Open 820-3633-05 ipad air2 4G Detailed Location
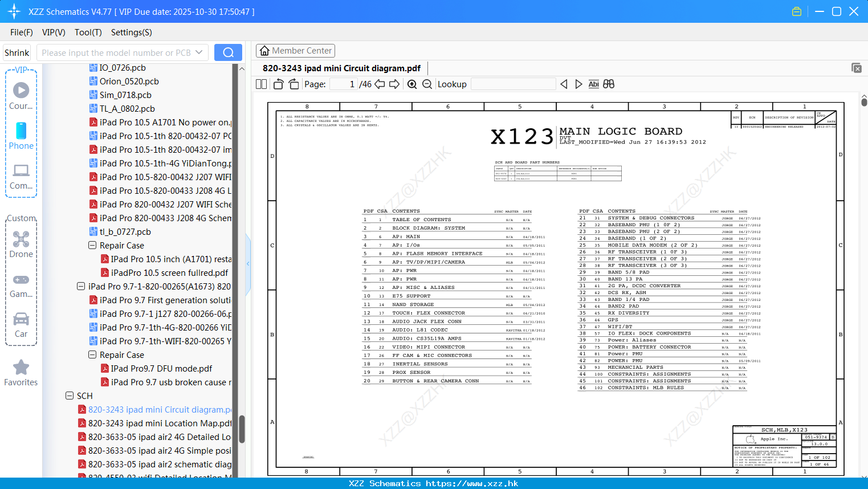 [x=155, y=437]
